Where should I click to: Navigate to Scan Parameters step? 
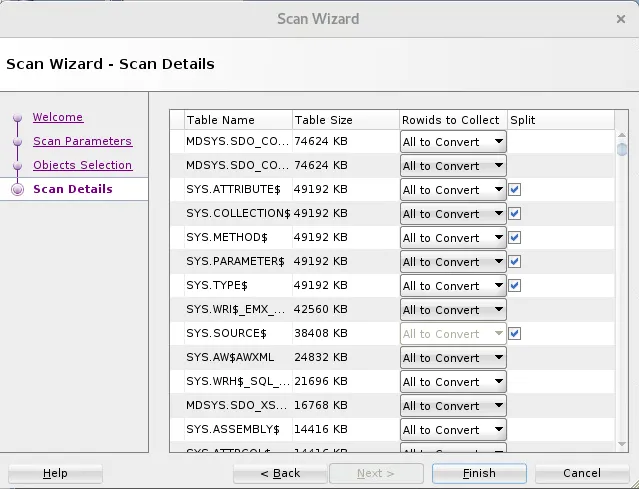pos(82,141)
